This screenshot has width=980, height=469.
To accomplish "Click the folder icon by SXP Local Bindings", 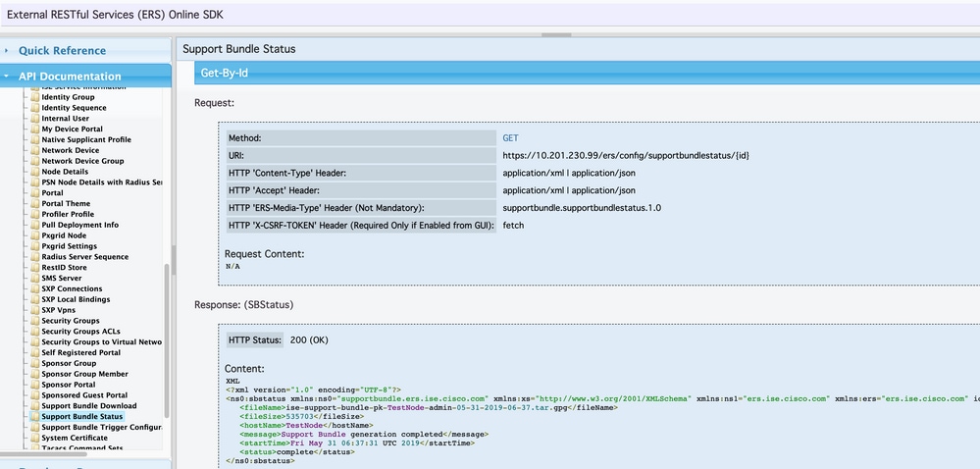I will pos(35,299).
